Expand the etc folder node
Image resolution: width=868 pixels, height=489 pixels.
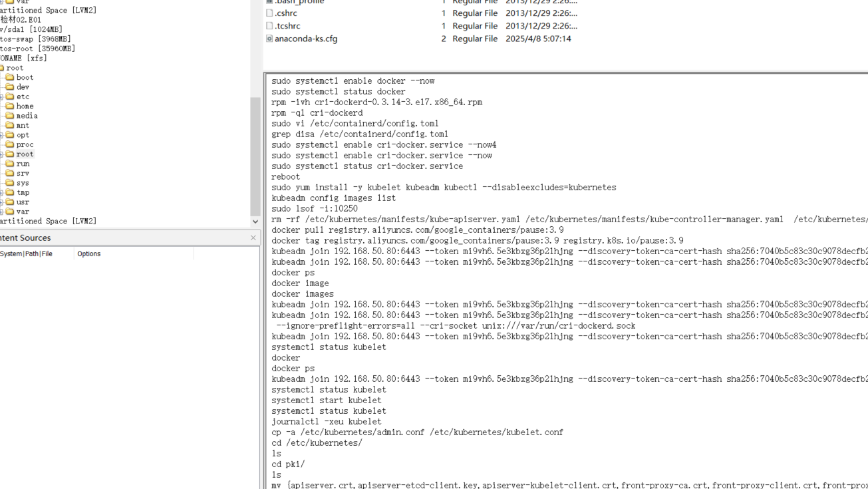tap(1, 97)
